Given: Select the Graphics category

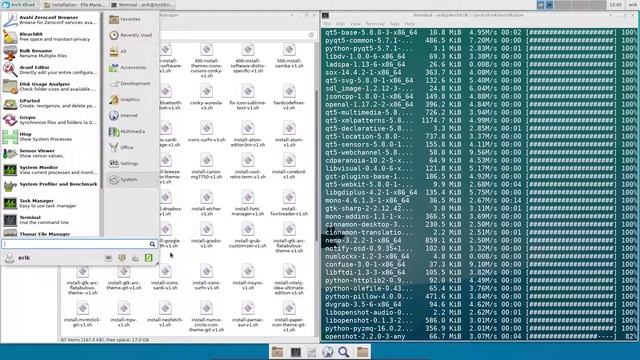Looking at the screenshot, I should (131, 99).
